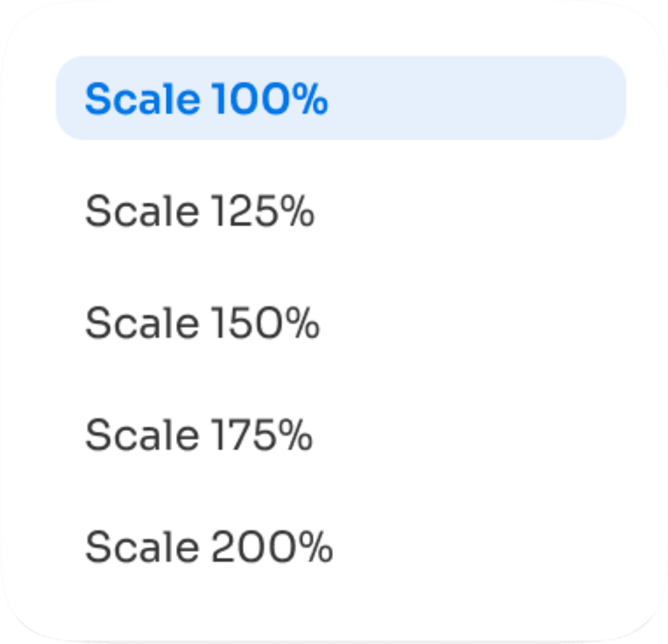Click the Scale 125% text
The image size is (668, 644).
[200, 211]
